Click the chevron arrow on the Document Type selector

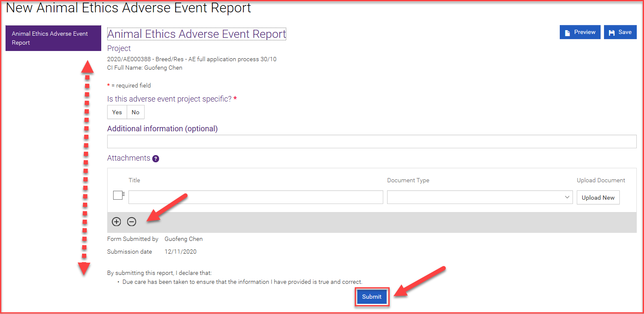[x=567, y=197]
